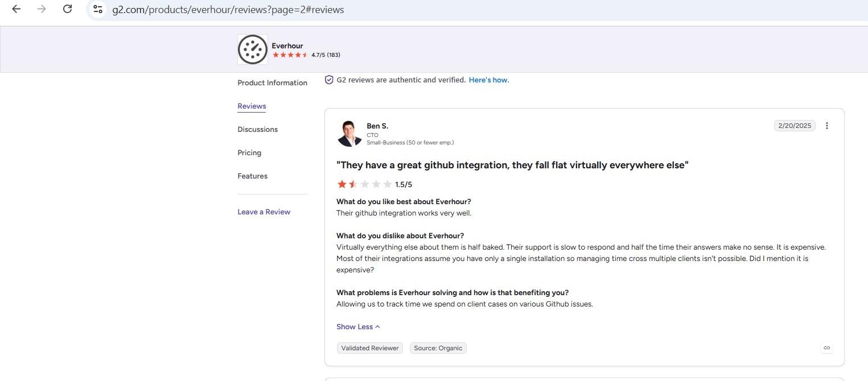Reload the page with the refresh icon
868x381 pixels.
(67, 9)
